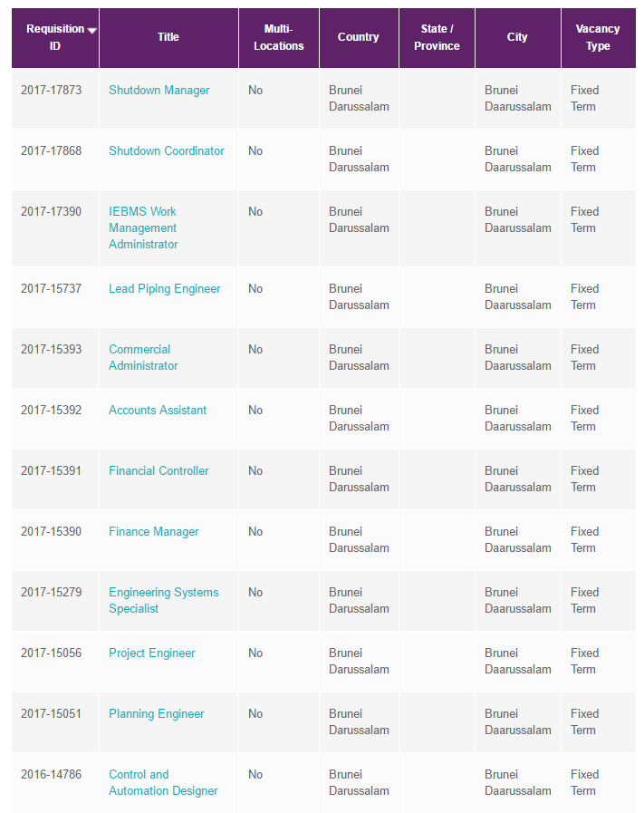Sort by the City column header
Screen dimensions: 644x813
pos(517,37)
